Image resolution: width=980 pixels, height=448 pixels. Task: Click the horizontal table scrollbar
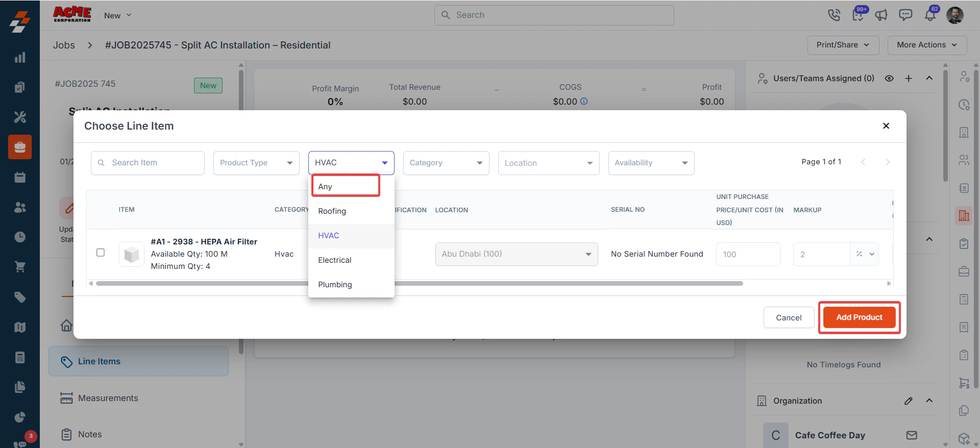419,283
